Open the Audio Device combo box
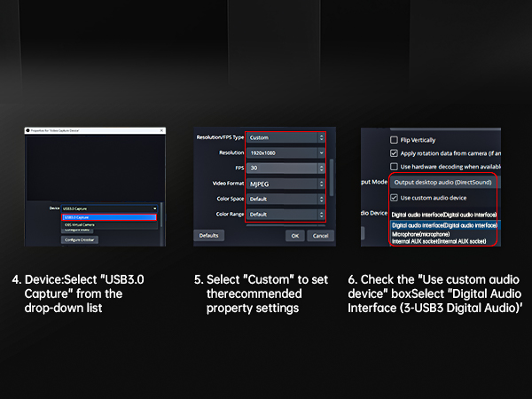532x399 pixels. 444,215
